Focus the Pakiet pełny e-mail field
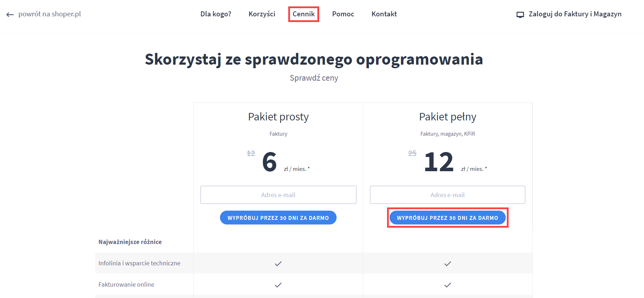Screen dimensions: 644x298 (447, 195)
